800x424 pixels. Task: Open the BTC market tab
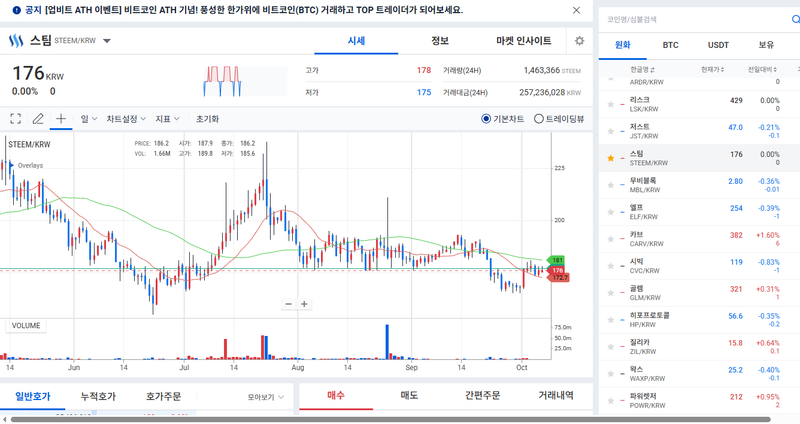[x=669, y=46]
